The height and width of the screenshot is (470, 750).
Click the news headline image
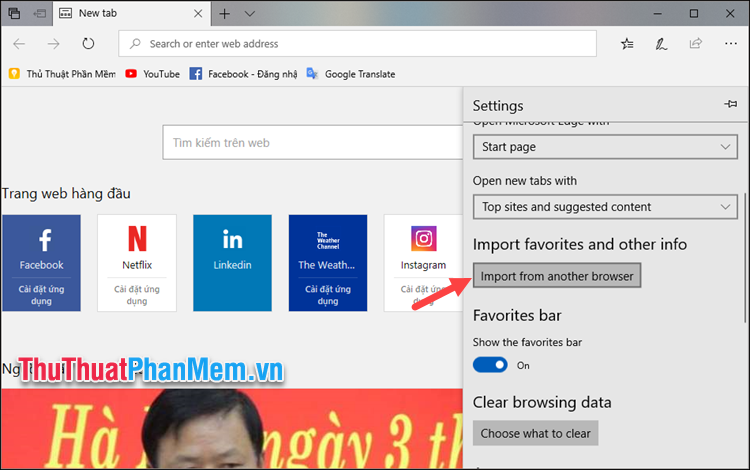pos(232,428)
